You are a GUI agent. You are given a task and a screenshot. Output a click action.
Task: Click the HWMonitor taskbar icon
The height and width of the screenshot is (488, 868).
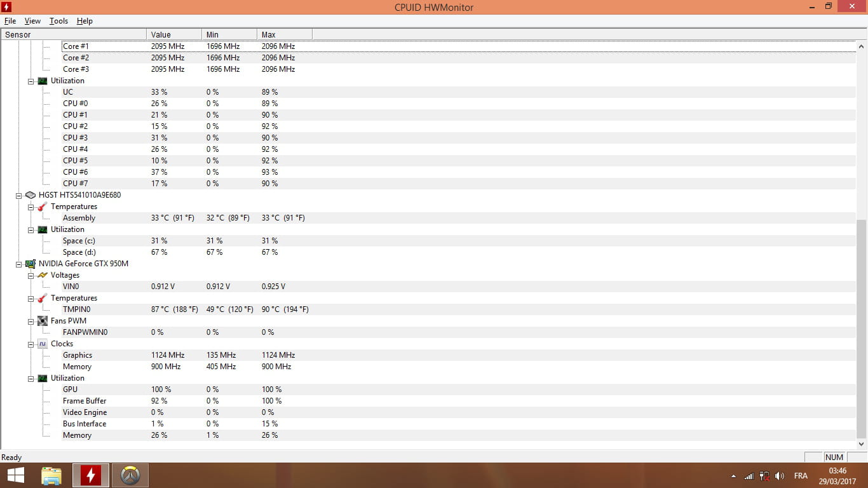(91, 475)
